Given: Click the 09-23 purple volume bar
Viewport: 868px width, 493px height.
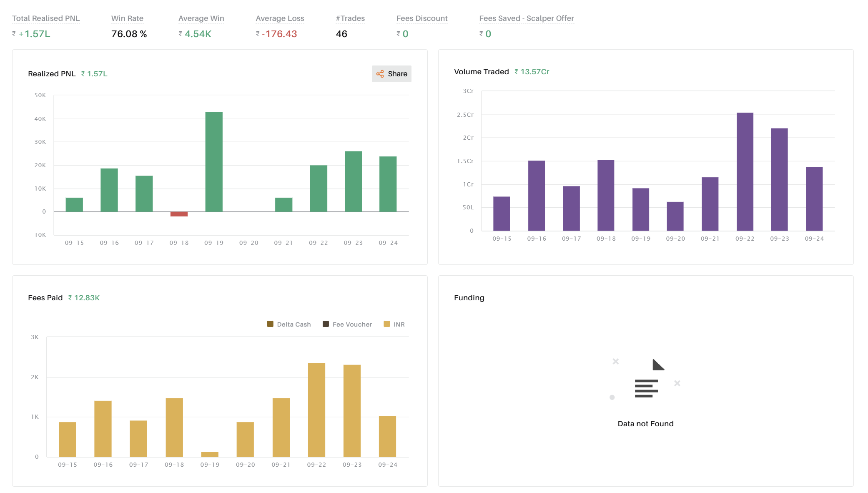Looking at the screenshot, I should pos(779,179).
